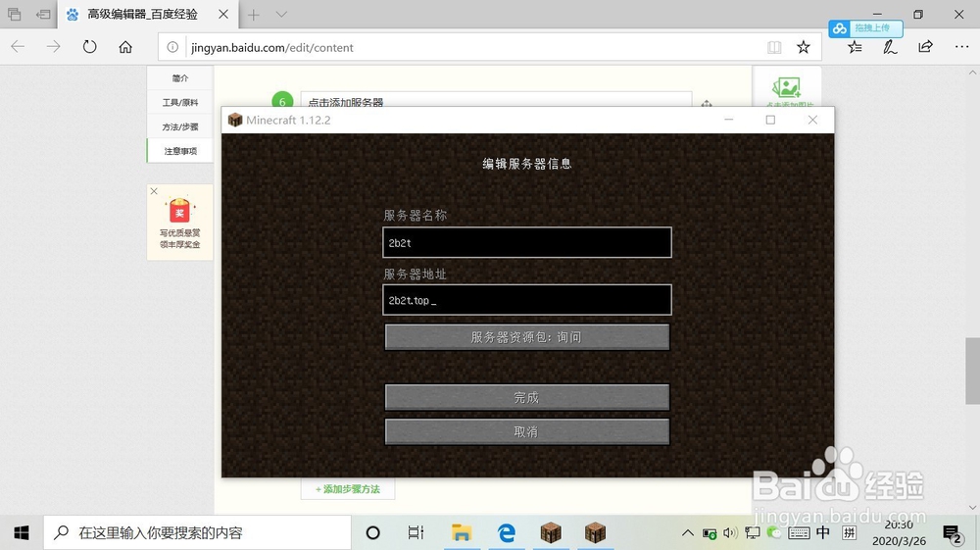
Task: Open reading view icon in address bar
Action: click(x=774, y=47)
